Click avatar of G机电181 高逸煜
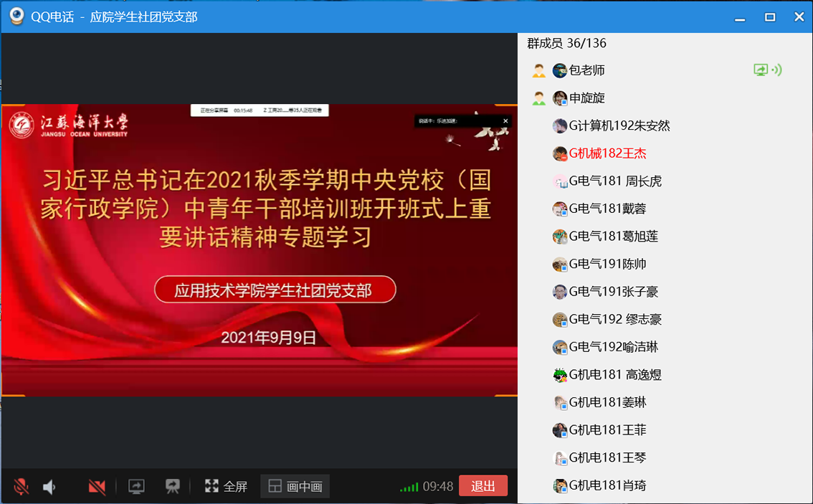 (x=560, y=375)
